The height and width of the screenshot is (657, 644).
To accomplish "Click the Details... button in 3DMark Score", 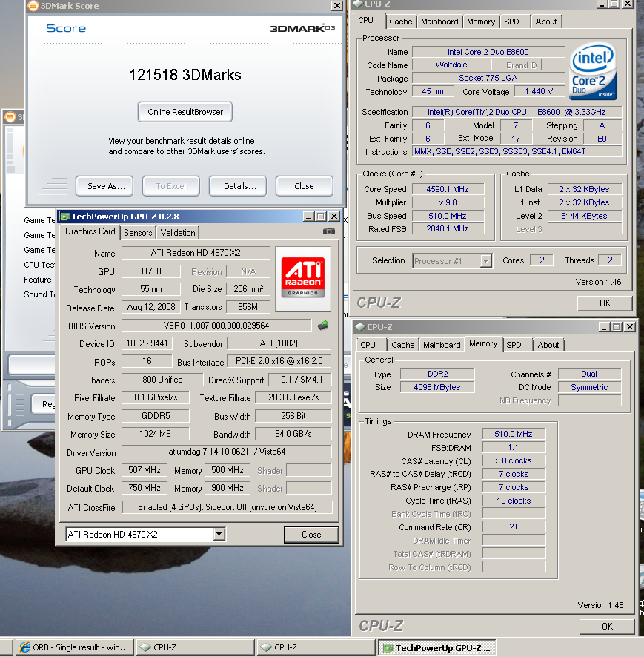I will point(238,186).
